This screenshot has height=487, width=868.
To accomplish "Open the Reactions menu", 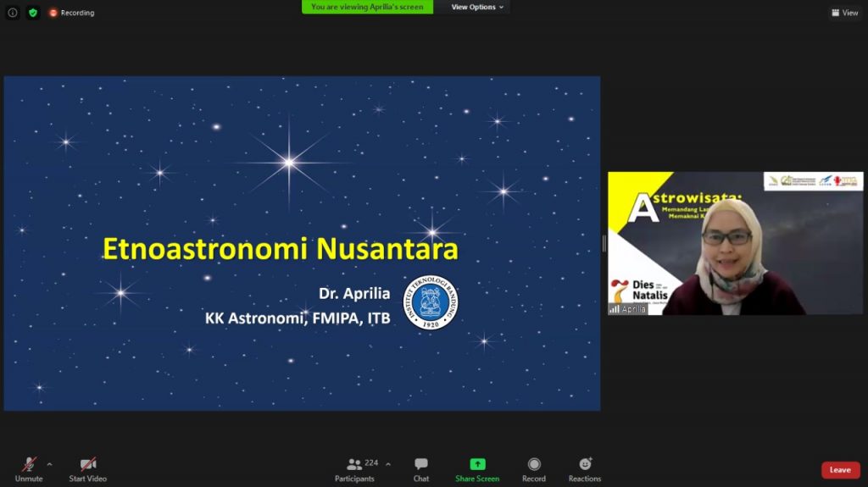I will click(x=585, y=469).
